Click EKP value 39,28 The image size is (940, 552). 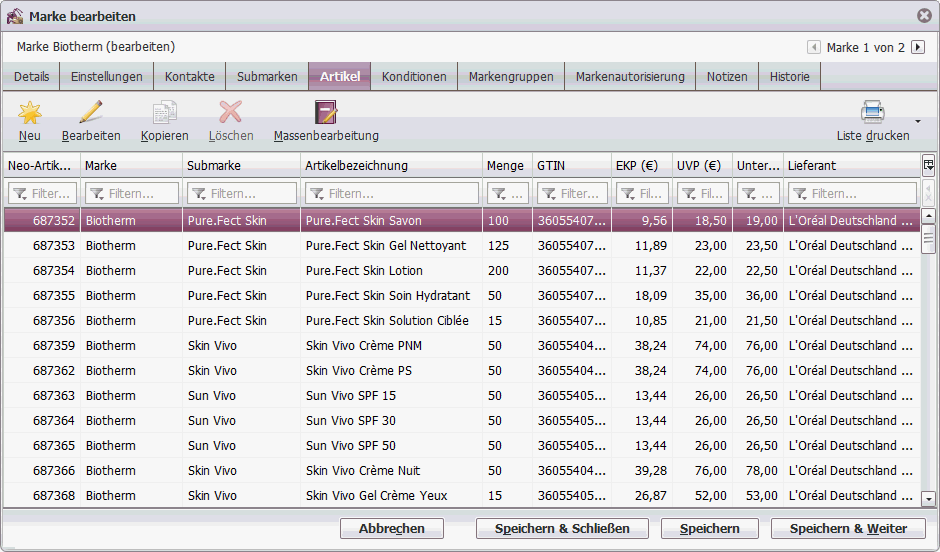[x=650, y=470]
